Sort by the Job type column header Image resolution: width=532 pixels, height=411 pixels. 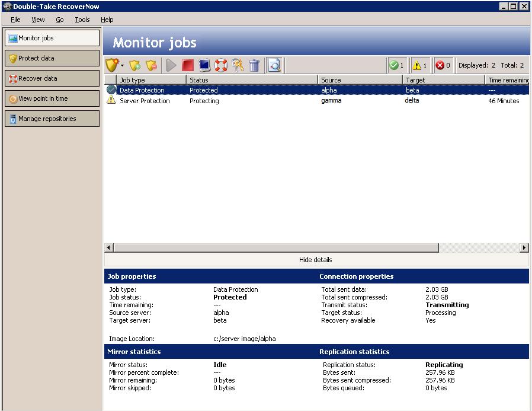pyautogui.click(x=151, y=80)
